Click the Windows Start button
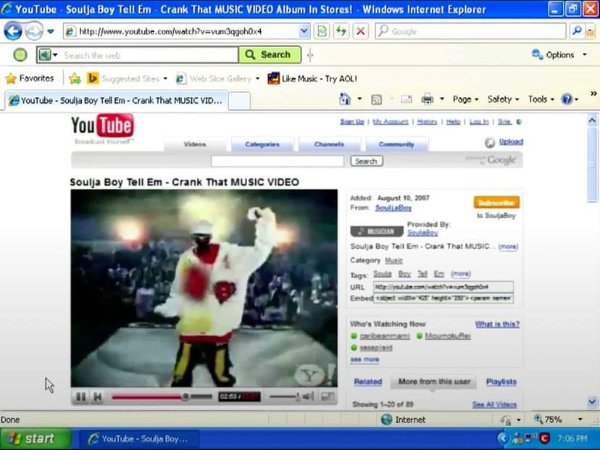This screenshot has height=450, width=600. [35, 438]
